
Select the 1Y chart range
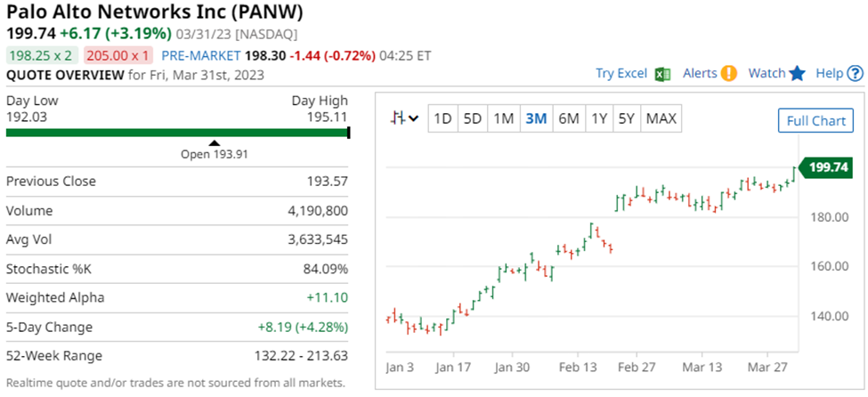(x=599, y=118)
